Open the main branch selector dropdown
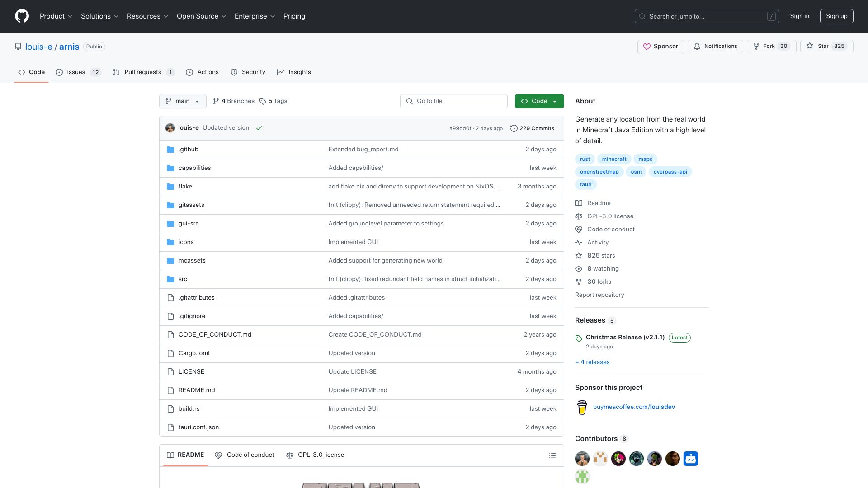868x488 pixels. pyautogui.click(x=183, y=101)
